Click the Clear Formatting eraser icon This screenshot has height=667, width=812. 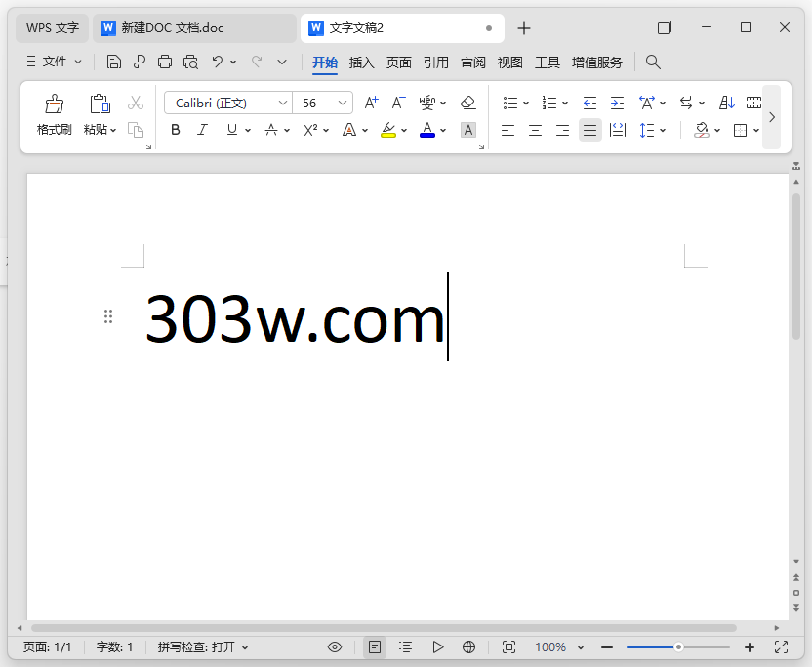coord(468,103)
